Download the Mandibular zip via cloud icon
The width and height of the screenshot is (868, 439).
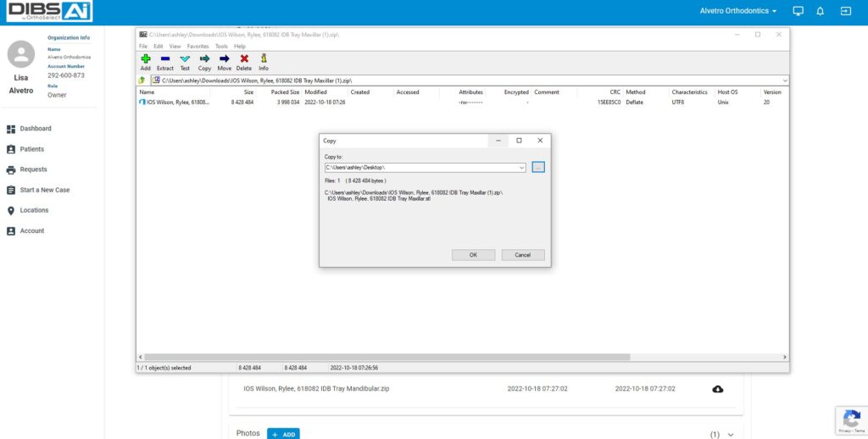pos(718,389)
